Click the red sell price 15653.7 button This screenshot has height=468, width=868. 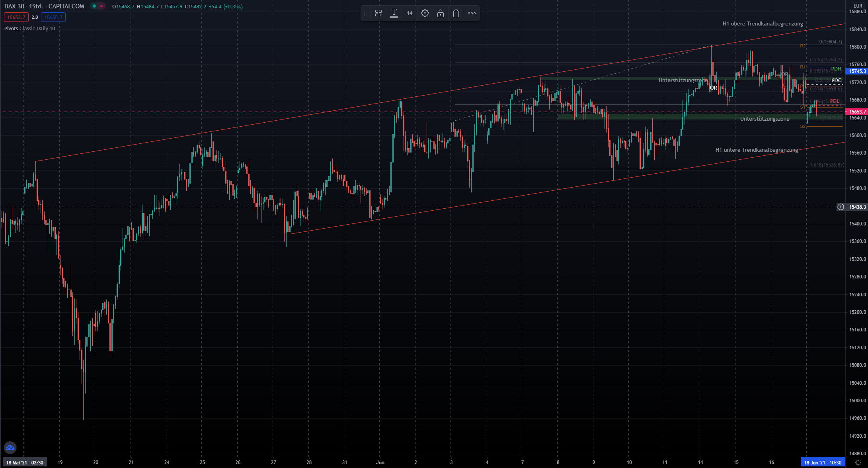[x=16, y=17]
